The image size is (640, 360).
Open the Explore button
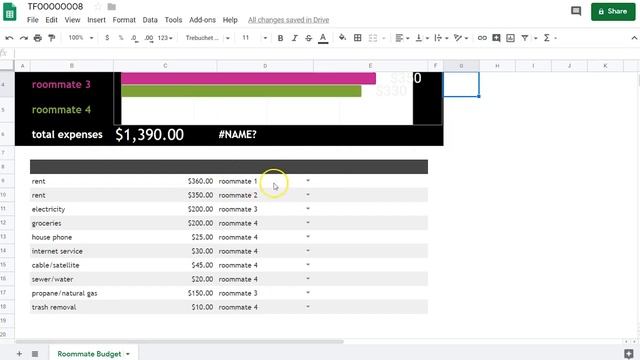pos(629,353)
